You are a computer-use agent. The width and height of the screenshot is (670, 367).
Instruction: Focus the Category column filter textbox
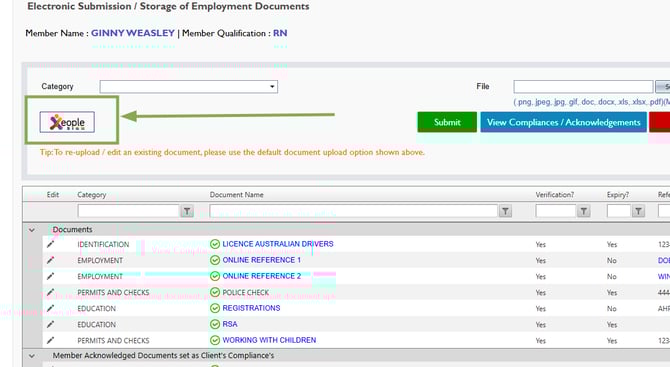(x=128, y=211)
